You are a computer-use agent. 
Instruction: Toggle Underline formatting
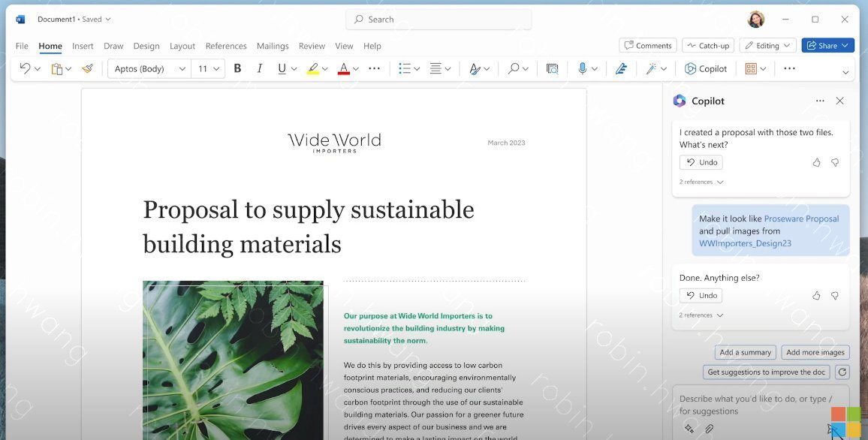(282, 68)
